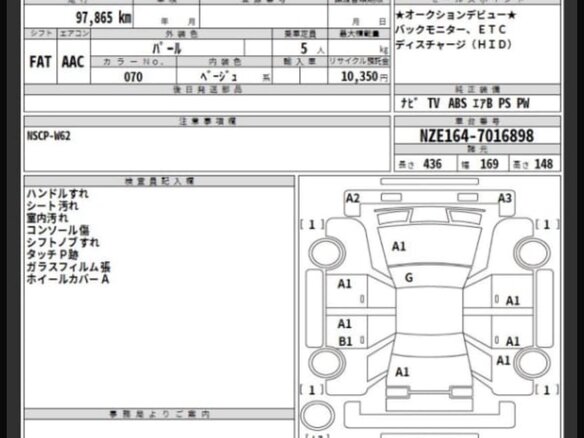Click the A3 damage mark on diagram
Screen dimensions: 584x438
click(505, 198)
